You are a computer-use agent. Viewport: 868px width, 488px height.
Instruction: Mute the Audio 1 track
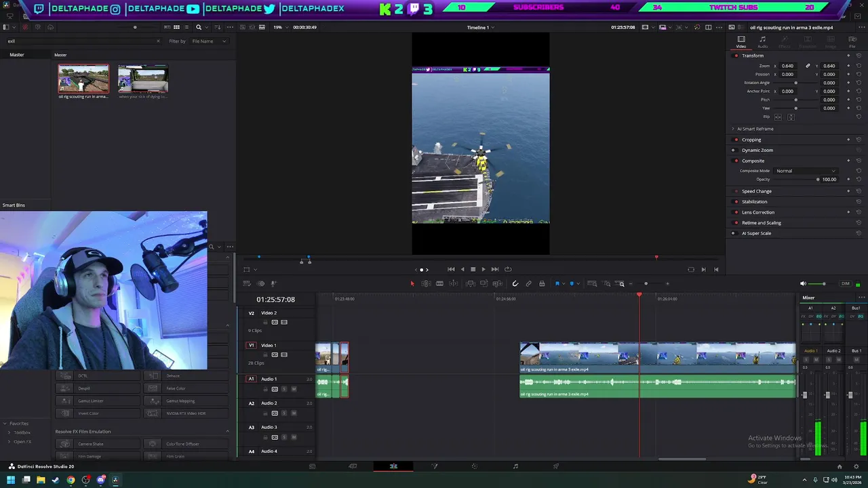point(294,389)
